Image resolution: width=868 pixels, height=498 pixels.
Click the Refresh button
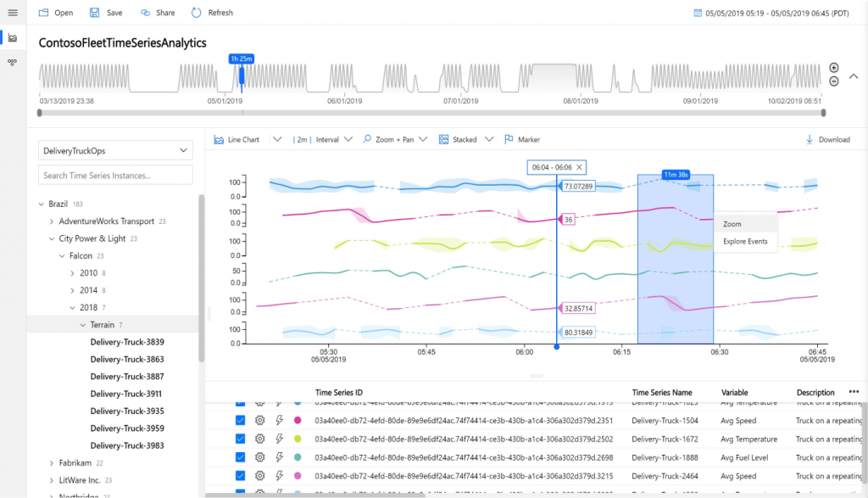212,13
